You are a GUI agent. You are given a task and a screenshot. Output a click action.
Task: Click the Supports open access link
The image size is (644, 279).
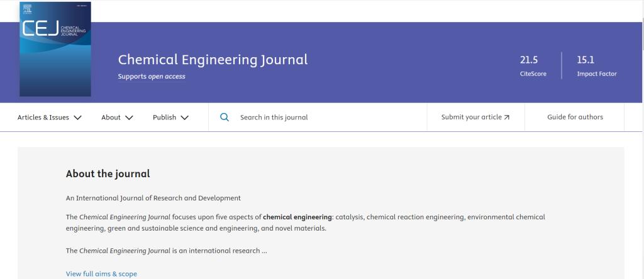tap(152, 77)
